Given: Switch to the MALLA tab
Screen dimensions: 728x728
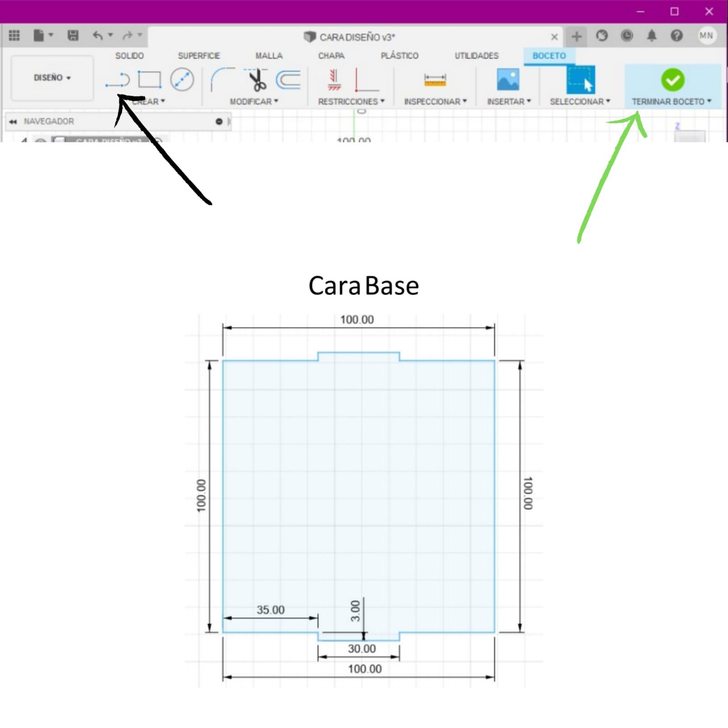Looking at the screenshot, I should 269,56.
